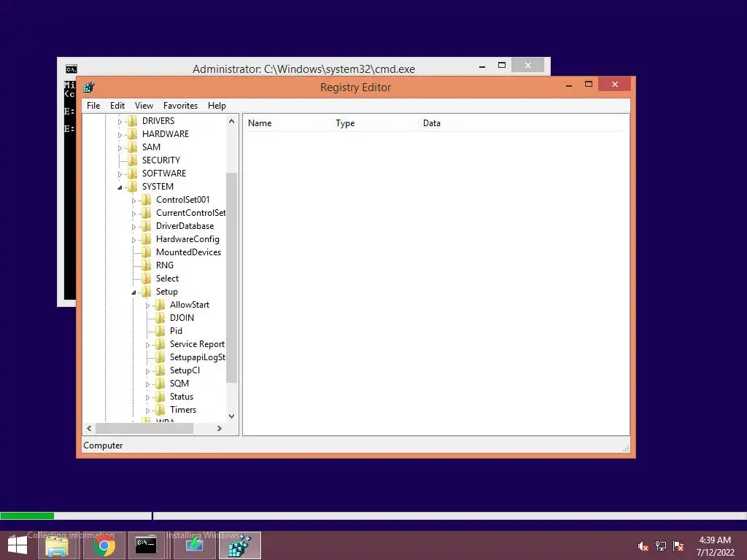
Task: Open the File menu in Registry Editor
Action: [x=93, y=106]
